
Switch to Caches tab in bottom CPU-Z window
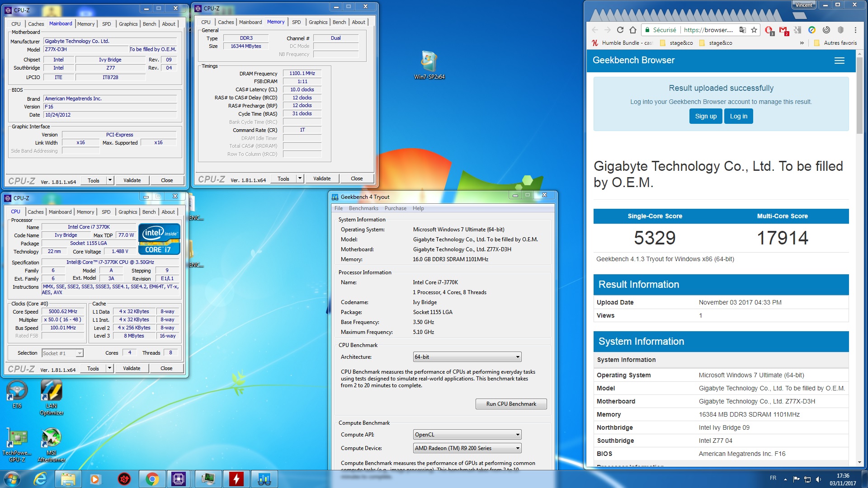(36, 212)
